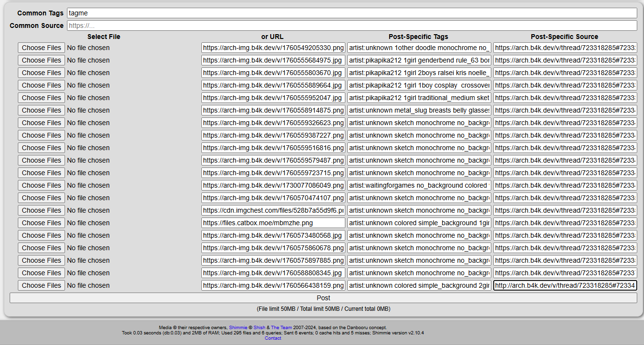Focus the Common Source https field
Viewport: 644px width, 345px height.
(x=352, y=26)
